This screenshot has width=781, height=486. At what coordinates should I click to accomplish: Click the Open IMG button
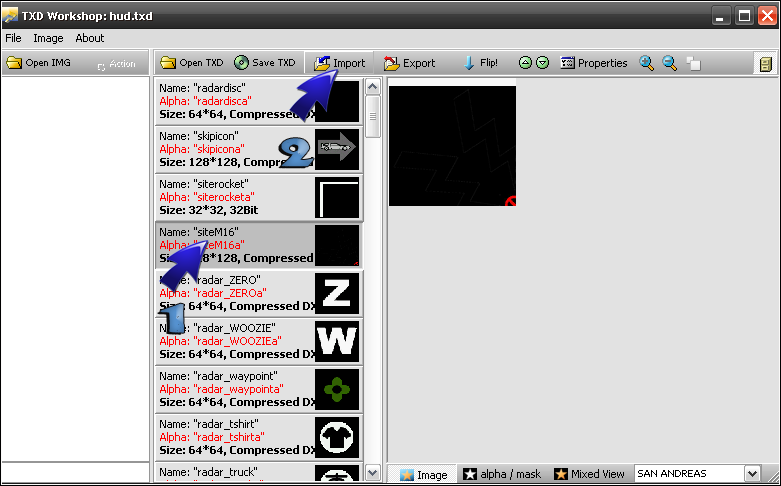click(x=38, y=63)
